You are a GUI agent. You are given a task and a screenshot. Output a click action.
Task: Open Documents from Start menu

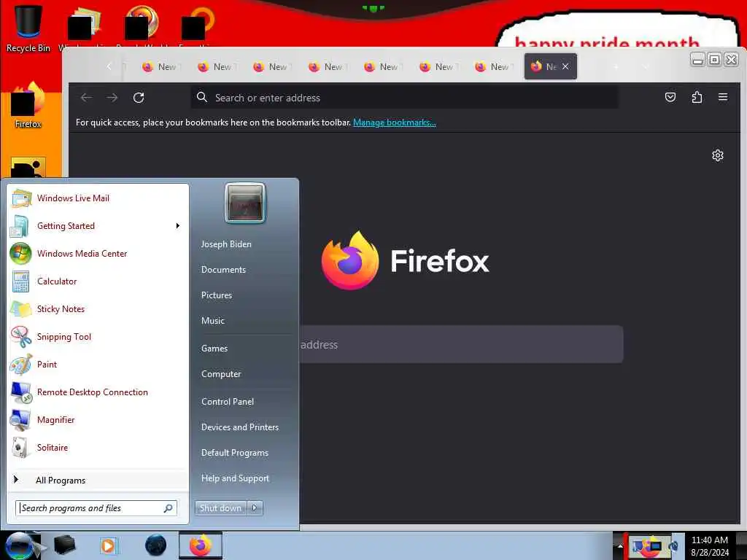pyautogui.click(x=223, y=270)
